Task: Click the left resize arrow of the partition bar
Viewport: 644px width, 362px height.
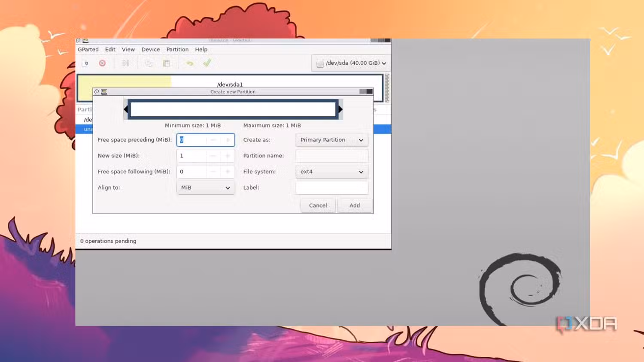Action: pyautogui.click(x=126, y=109)
